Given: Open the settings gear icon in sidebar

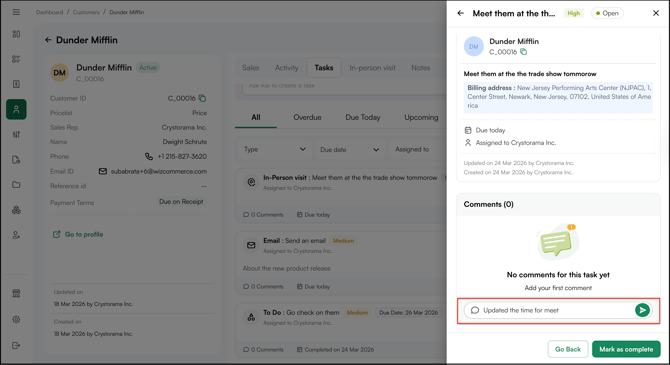Looking at the screenshot, I should pos(16,319).
